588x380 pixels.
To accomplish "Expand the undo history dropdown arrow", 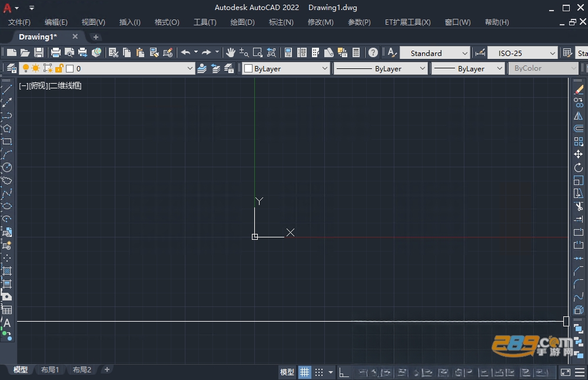I will coord(196,52).
